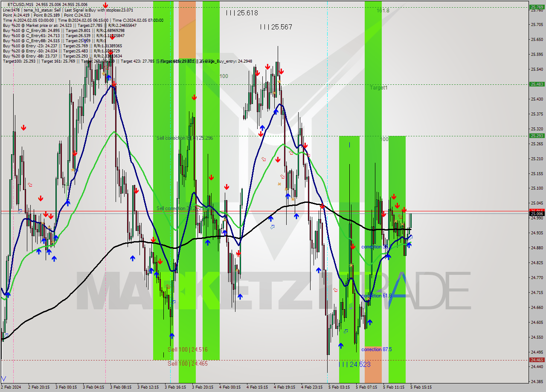546x392 pixels.
Task: Click the '5 Feb 15:15' time axis label
Action: pos(421,387)
